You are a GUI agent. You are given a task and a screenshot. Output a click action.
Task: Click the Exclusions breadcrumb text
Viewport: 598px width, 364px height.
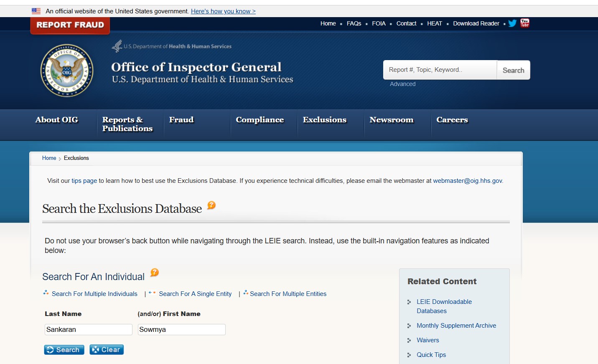pyautogui.click(x=76, y=158)
